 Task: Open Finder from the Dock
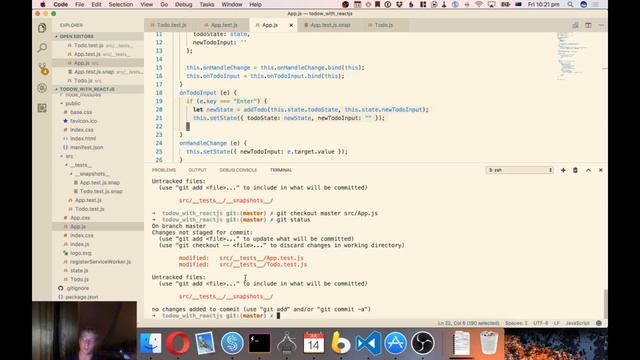click(x=151, y=343)
